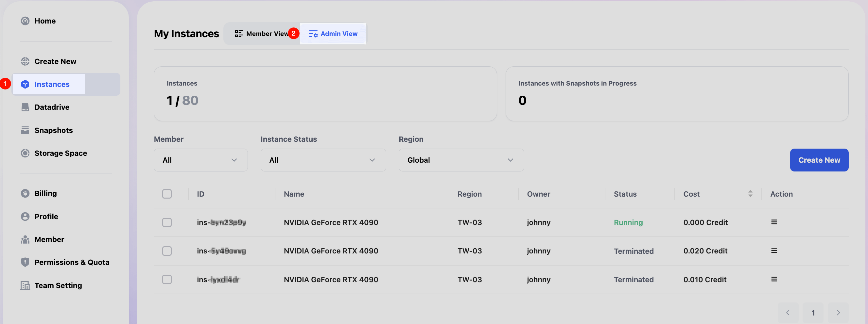Open Snapshots via its archive icon
Viewport: 868px width, 324px height.
click(25, 130)
